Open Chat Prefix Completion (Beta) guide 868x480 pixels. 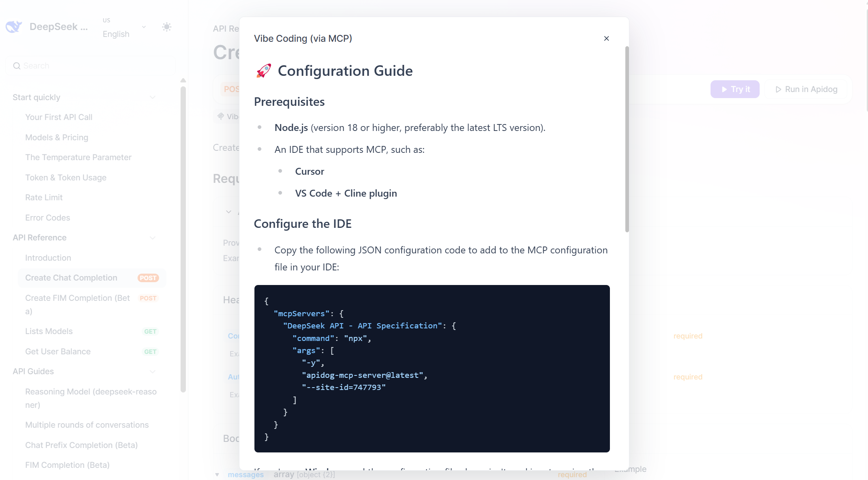pos(81,445)
